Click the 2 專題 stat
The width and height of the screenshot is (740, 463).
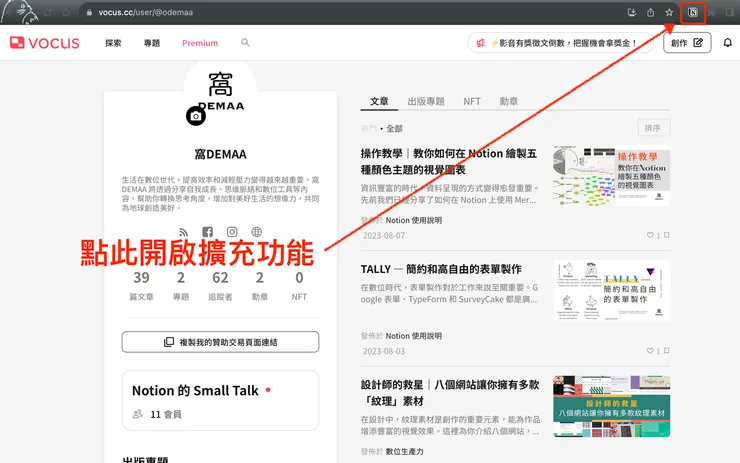coord(181,285)
